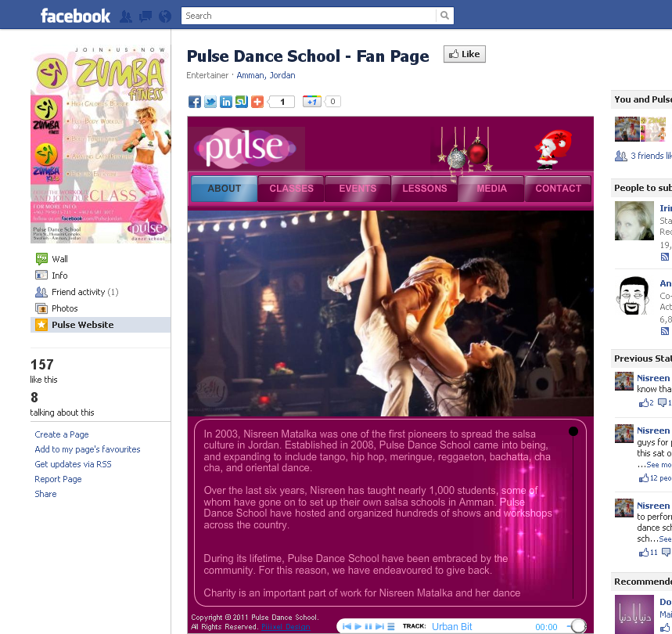Open Friend activity (1)
The width and height of the screenshot is (672, 634).
[x=84, y=292]
